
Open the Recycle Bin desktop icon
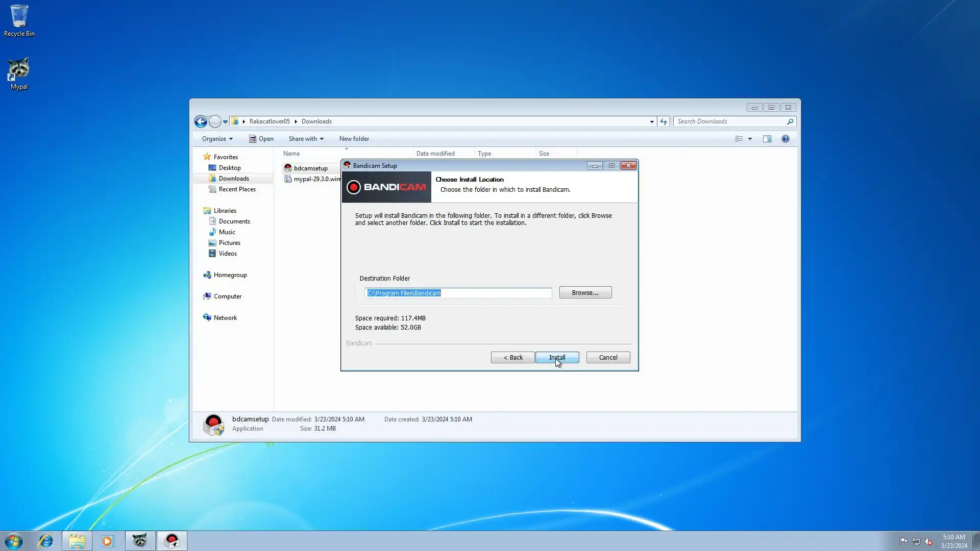[x=19, y=20]
